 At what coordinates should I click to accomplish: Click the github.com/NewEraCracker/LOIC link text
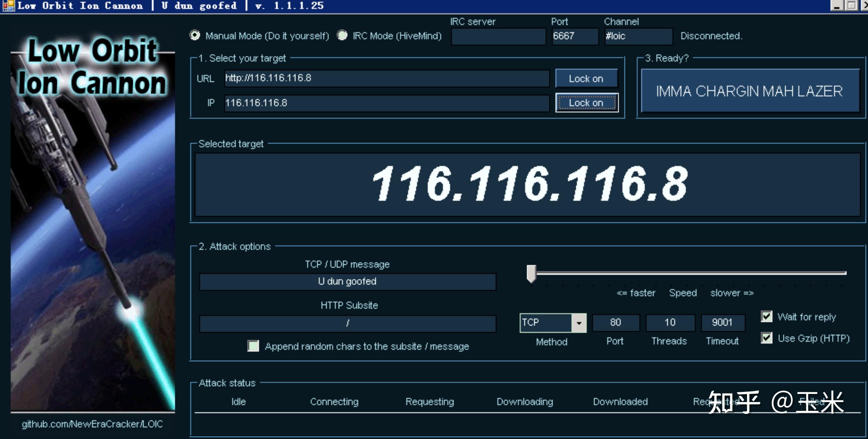click(x=92, y=424)
